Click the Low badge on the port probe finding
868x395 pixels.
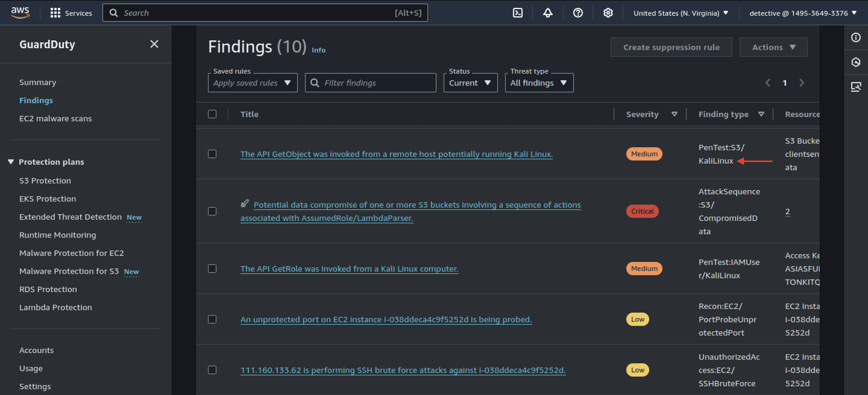[x=637, y=320]
